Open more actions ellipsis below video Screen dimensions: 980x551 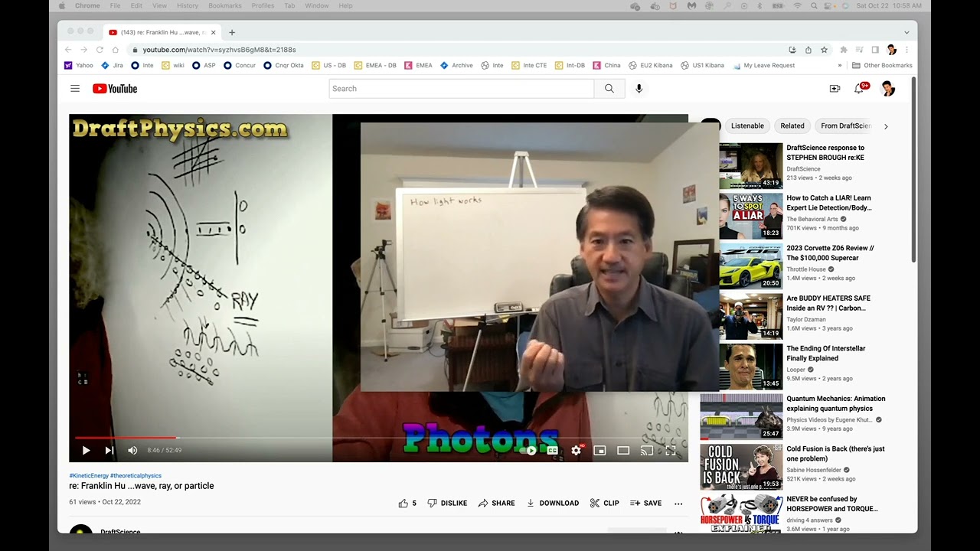click(x=678, y=503)
